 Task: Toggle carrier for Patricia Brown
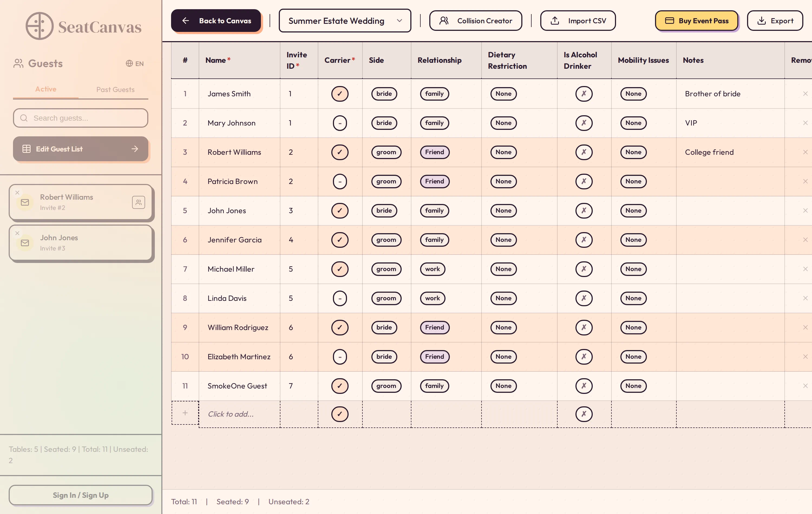340,181
